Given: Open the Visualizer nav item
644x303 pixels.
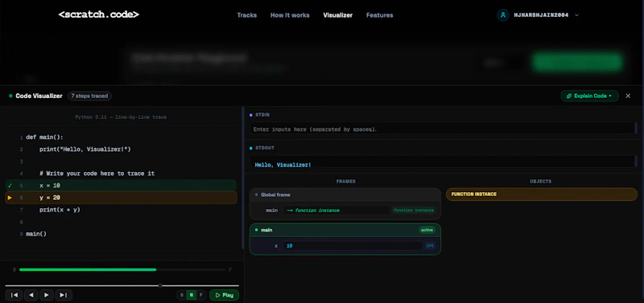Looking at the screenshot, I should tap(337, 15).
